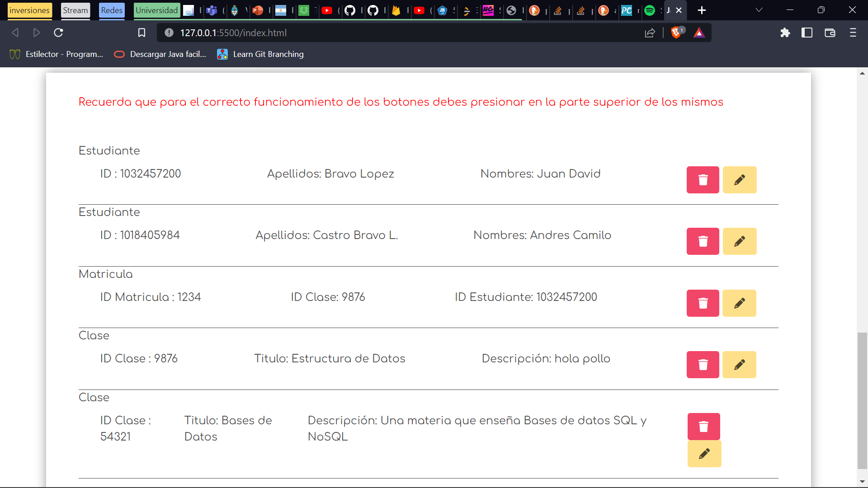Toggle the browser sidebar panel

[x=807, y=33]
